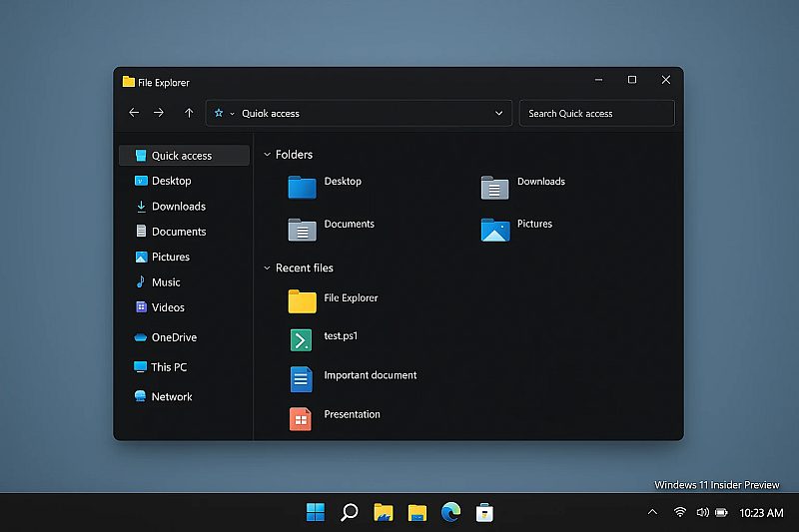Collapse the Recent files section
799x532 pixels.
click(x=267, y=267)
